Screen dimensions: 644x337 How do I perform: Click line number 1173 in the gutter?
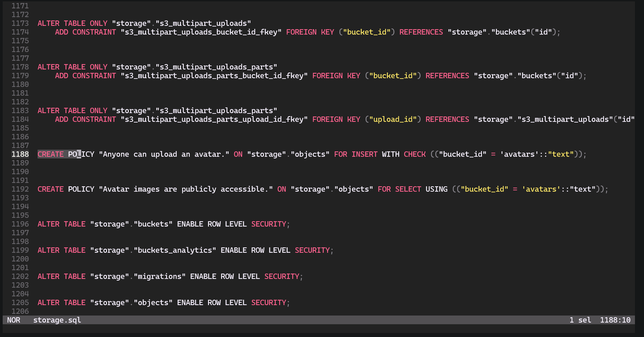point(20,23)
